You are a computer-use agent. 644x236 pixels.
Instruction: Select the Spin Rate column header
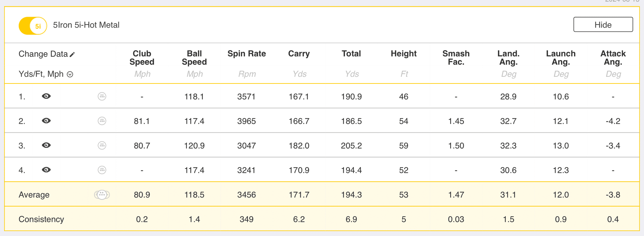point(247,54)
